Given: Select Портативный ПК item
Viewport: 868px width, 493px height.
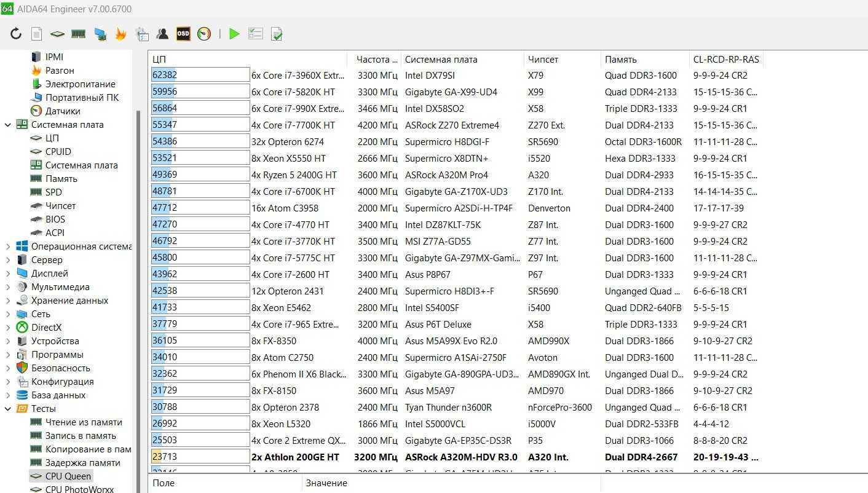Looking at the screenshot, I should click(x=82, y=97).
